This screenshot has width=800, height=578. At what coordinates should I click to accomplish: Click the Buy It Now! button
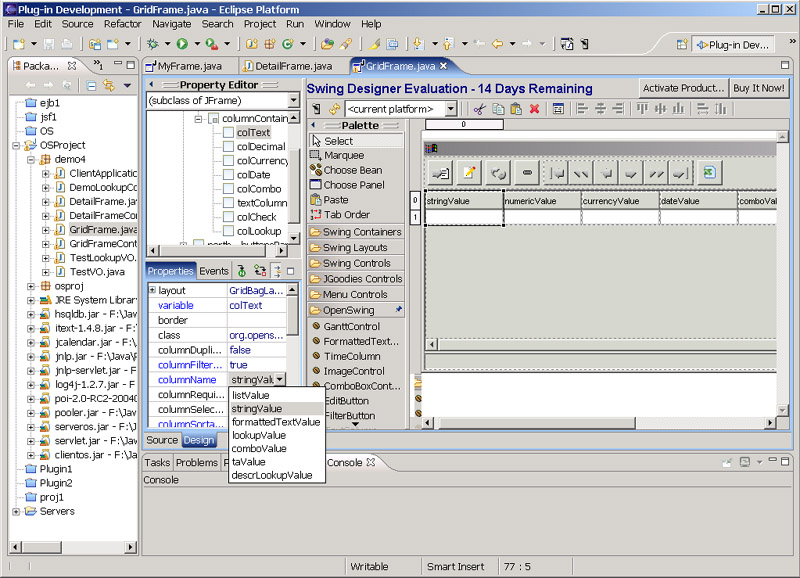pyautogui.click(x=759, y=88)
